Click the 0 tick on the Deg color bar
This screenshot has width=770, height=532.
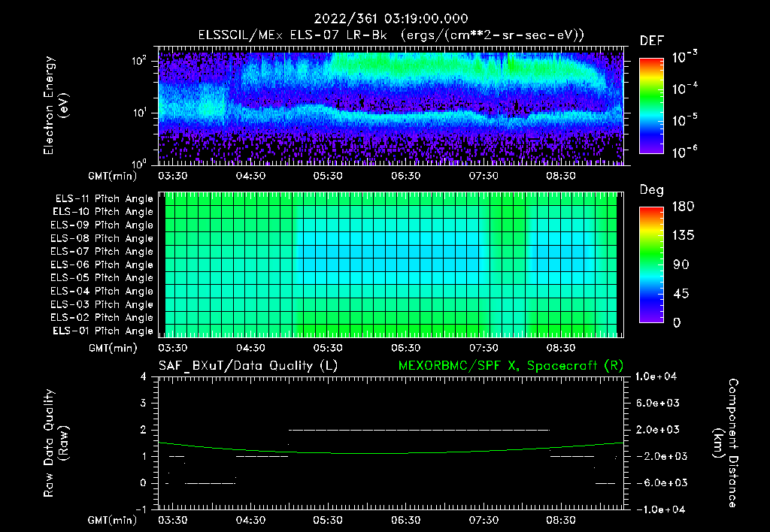pyautogui.click(x=677, y=323)
